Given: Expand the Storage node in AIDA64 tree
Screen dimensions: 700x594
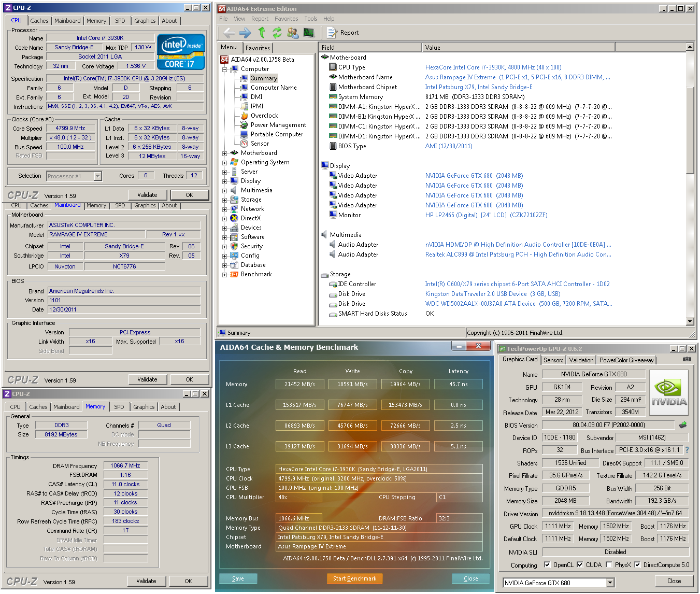Looking at the screenshot, I should [x=225, y=200].
